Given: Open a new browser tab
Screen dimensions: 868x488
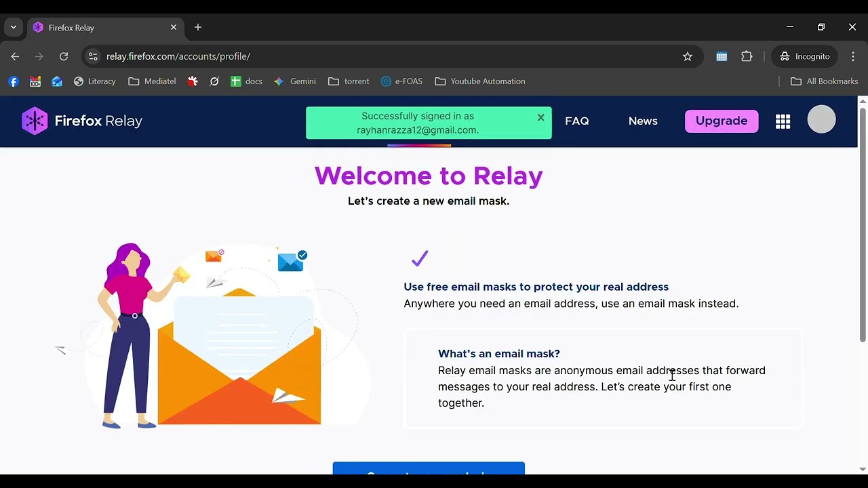Looking at the screenshot, I should pos(198,27).
